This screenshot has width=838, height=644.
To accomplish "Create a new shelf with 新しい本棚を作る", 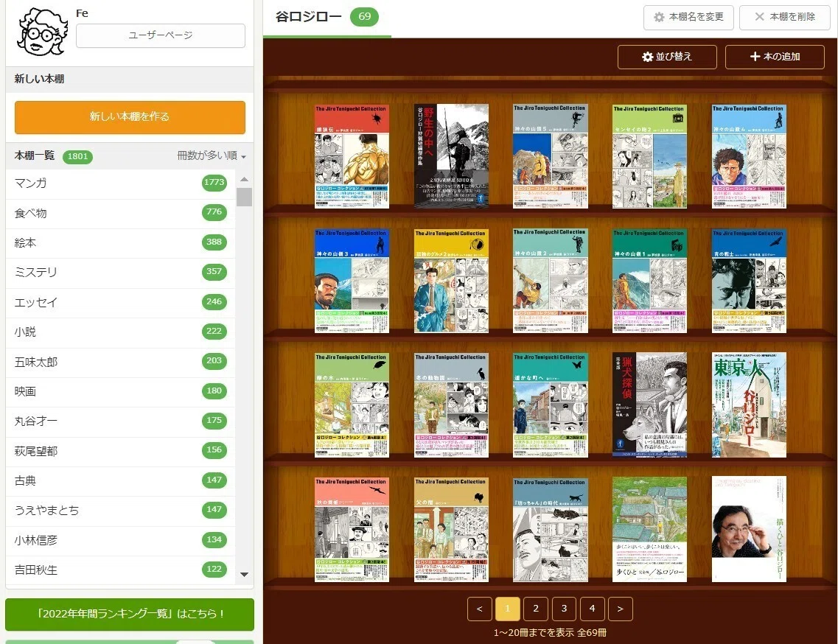I will coord(130,117).
